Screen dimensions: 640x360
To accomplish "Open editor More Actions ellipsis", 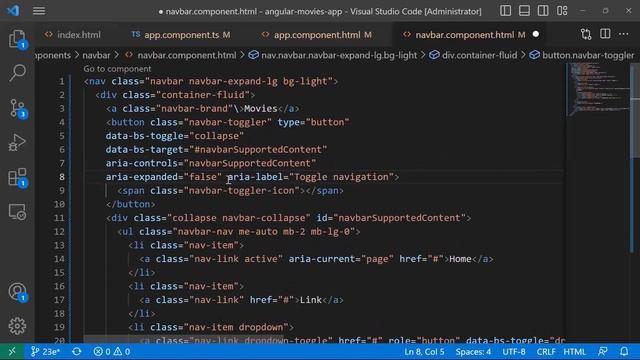I will point(623,34).
